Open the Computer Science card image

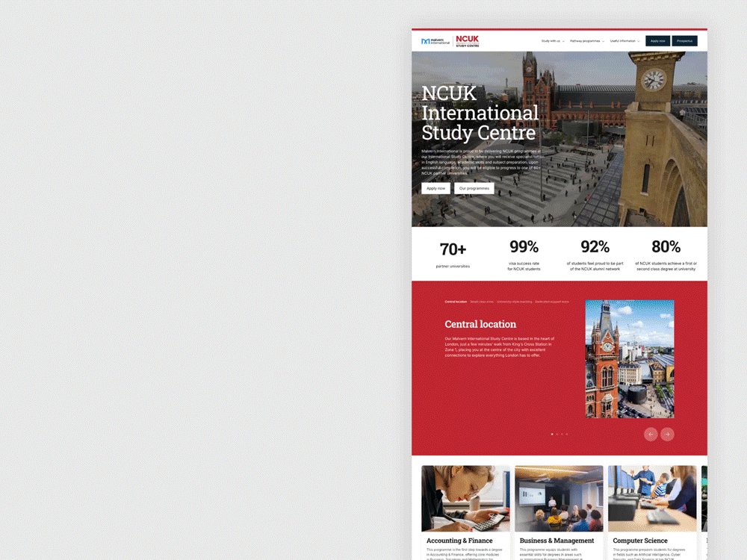click(x=652, y=499)
